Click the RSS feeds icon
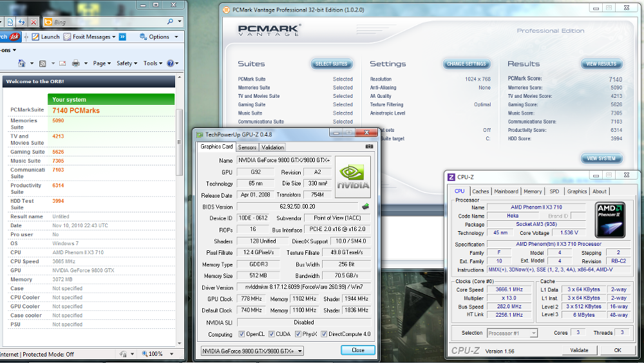644x363 pixels. point(43,63)
